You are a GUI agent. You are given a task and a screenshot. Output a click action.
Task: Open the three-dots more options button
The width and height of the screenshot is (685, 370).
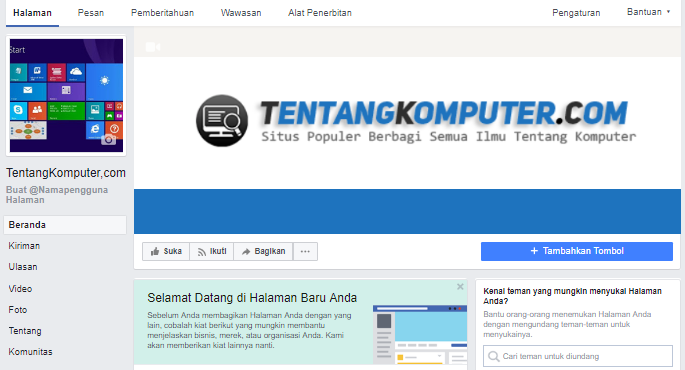[305, 252]
